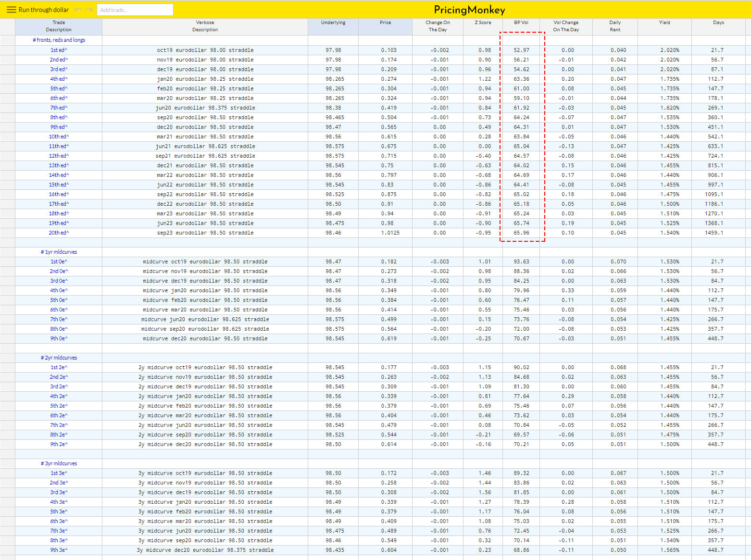Select the Daily Rent column header

[x=615, y=26]
